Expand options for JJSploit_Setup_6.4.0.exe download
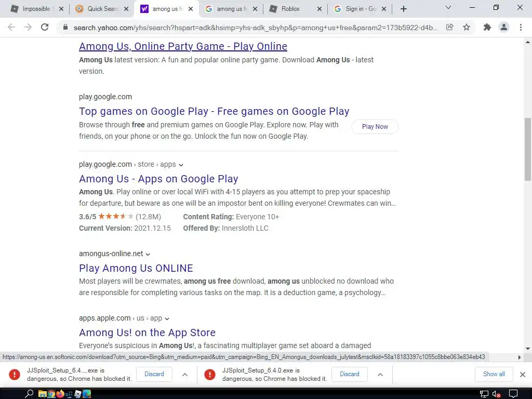Screen dimensions: 532x399 [380, 374]
